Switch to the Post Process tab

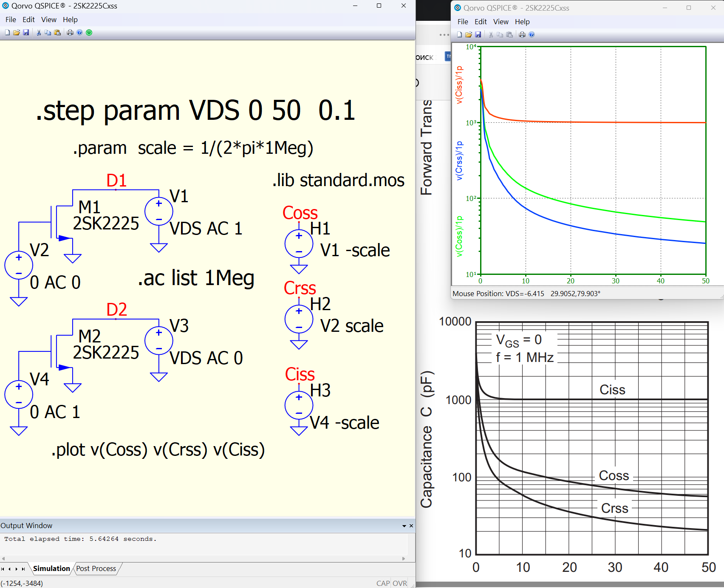point(96,568)
